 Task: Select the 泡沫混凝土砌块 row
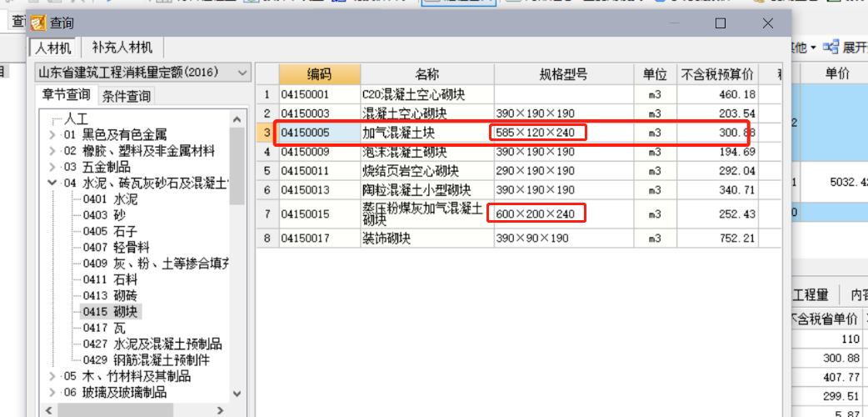[x=519, y=152]
